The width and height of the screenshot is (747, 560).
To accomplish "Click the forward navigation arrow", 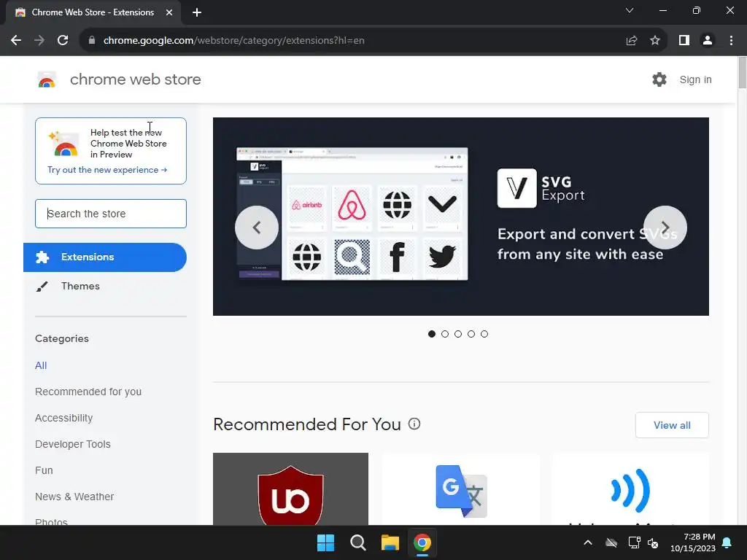I will click(x=39, y=41).
